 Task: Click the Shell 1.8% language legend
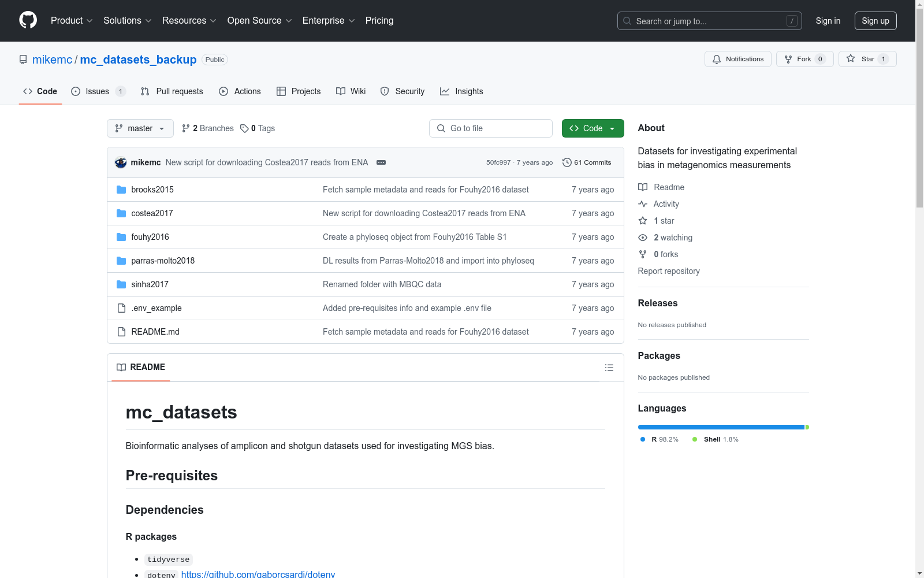click(x=716, y=439)
